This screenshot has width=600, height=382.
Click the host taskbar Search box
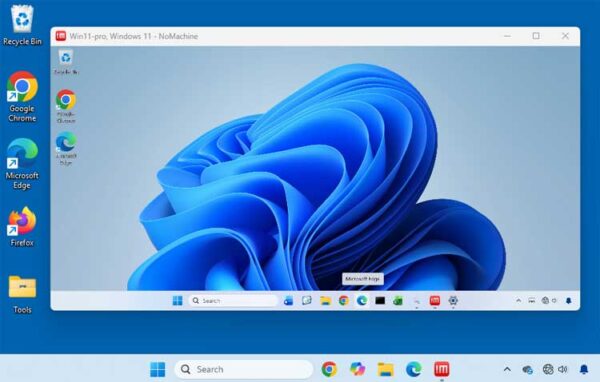[244, 369]
